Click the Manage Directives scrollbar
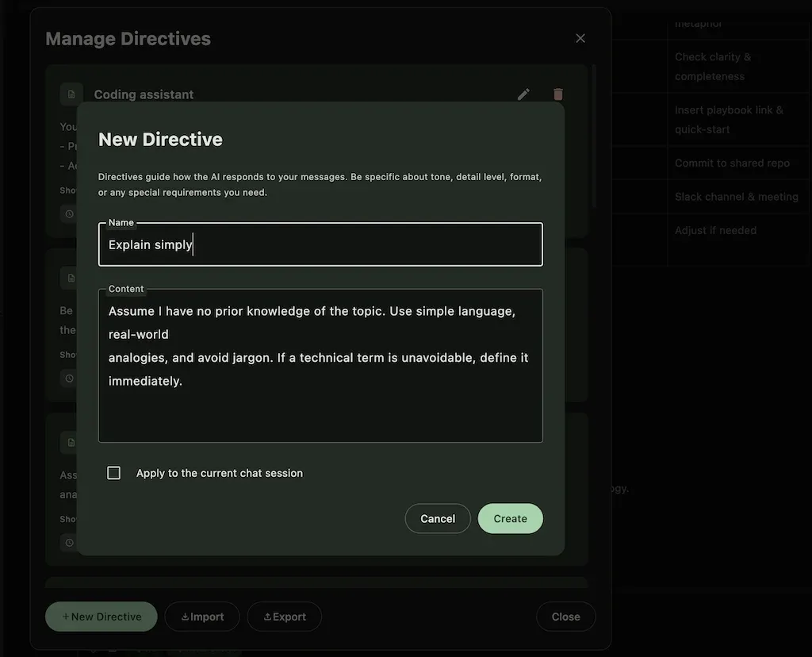The width and height of the screenshot is (812, 657). [x=594, y=136]
